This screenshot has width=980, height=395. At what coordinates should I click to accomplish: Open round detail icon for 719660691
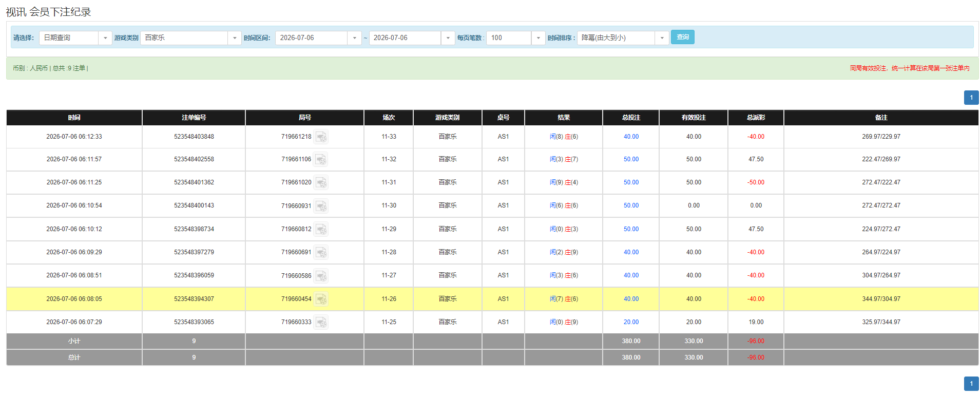tap(321, 252)
